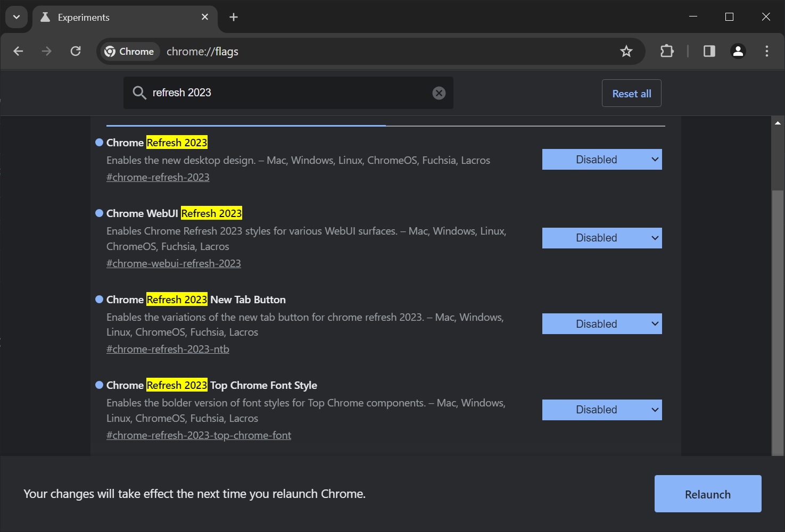Reload the chrome://flags page
Screen dimensions: 785x532
coord(76,51)
